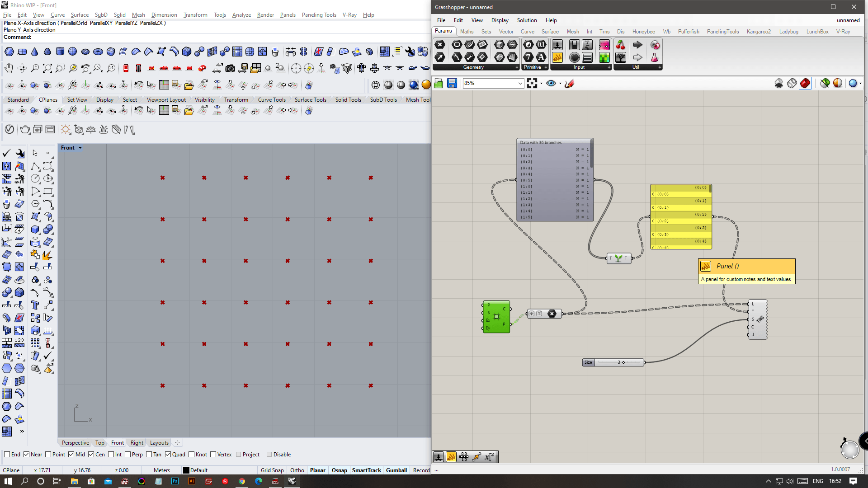Click the camera screen capture icon
This screenshot has height=488, width=868.
(230, 68)
